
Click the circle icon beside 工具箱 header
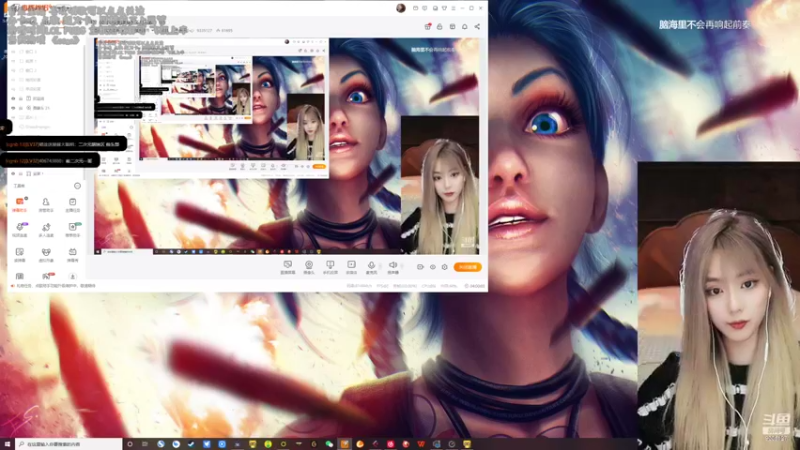pos(77,186)
